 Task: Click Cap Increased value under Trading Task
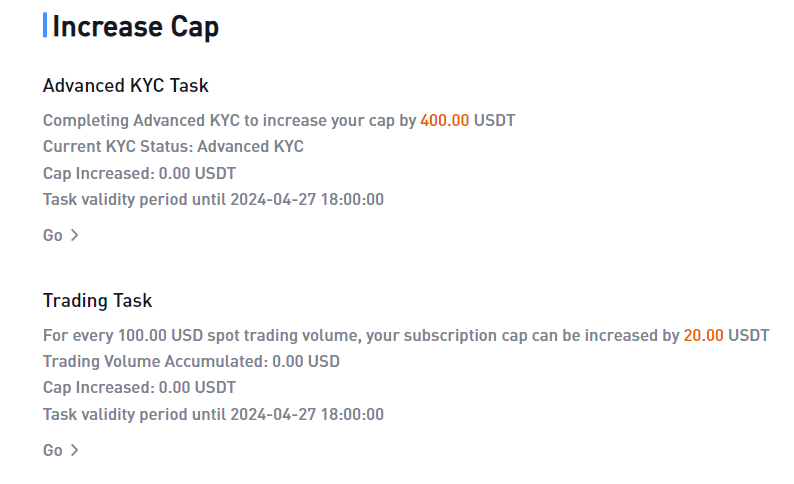pyautogui.click(x=197, y=388)
